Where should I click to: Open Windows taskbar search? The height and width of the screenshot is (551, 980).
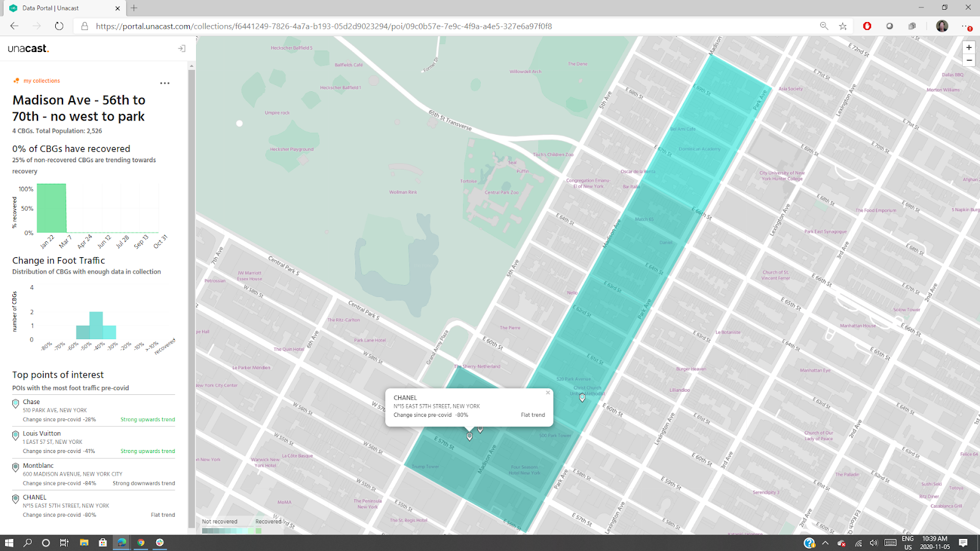pos(28,542)
